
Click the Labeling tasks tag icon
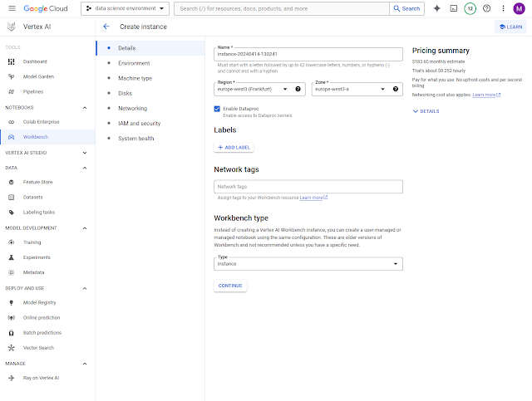click(x=11, y=213)
